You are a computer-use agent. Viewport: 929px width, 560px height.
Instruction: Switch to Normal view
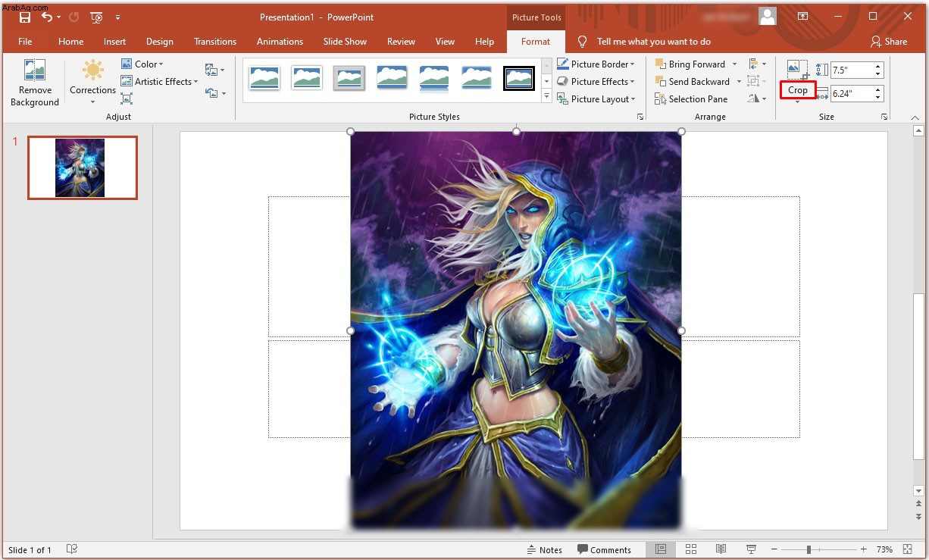pos(660,549)
